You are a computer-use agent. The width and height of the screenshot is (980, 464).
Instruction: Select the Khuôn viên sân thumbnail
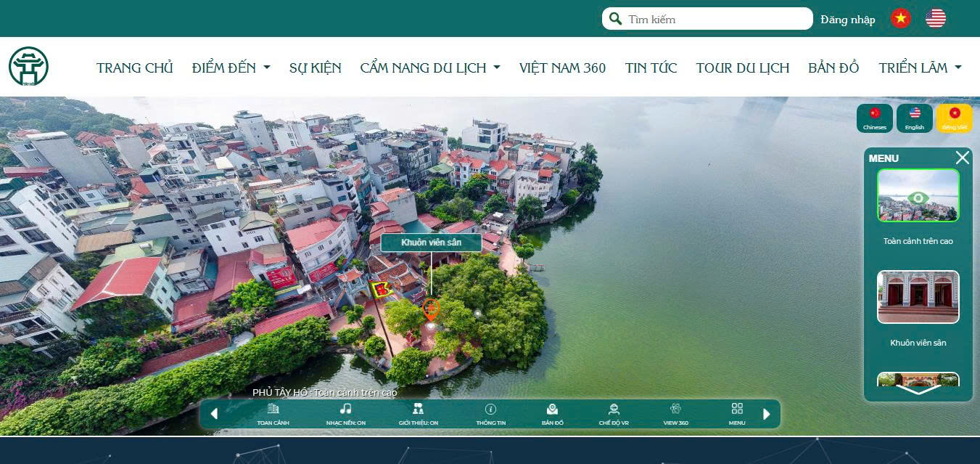[918, 297]
